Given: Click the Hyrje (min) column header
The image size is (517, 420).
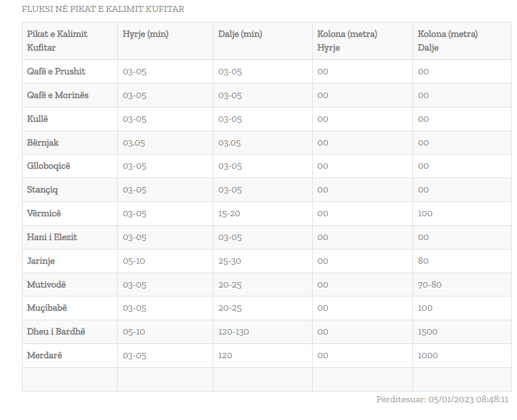Looking at the screenshot, I should click(x=146, y=34).
